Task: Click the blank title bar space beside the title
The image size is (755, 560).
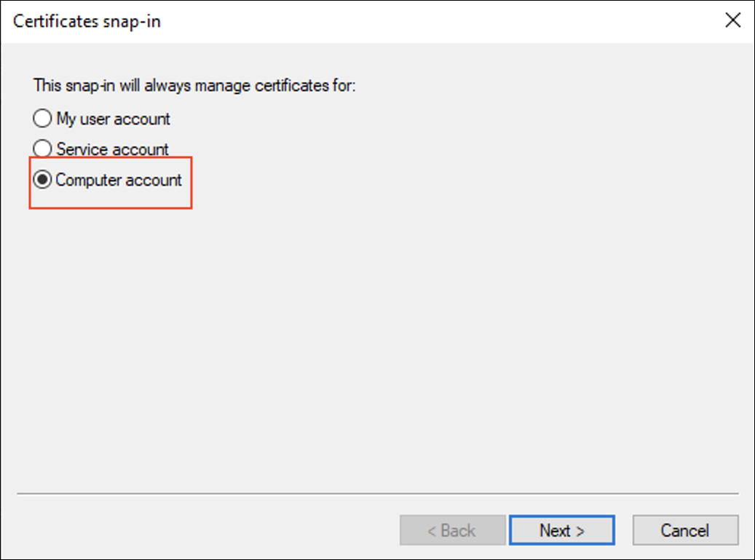Action: pyautogui.click(x=437, y=21)
